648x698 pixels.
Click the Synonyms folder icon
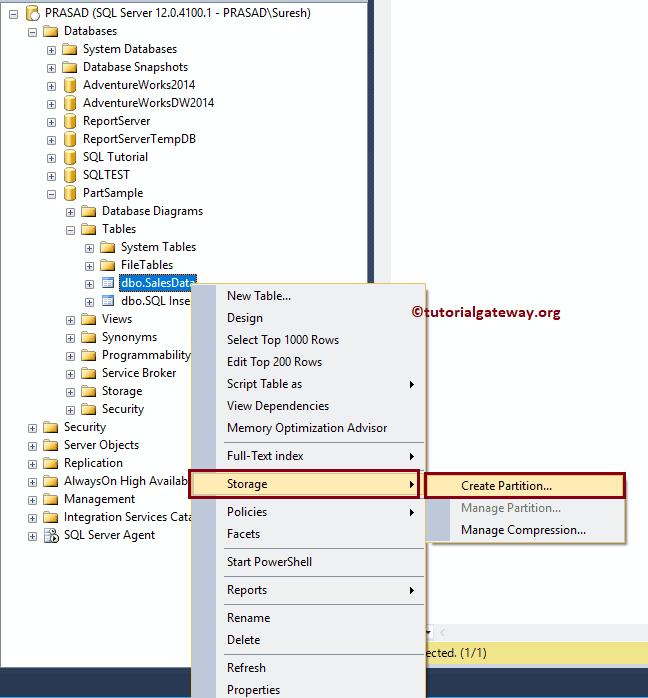click(x=89, y=337)
